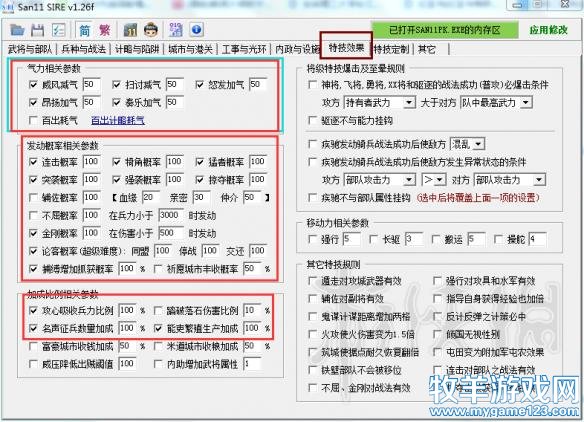Screen dimensions: 584x422
Task: Click the blue info icon
Action: [x=197, y=29]
